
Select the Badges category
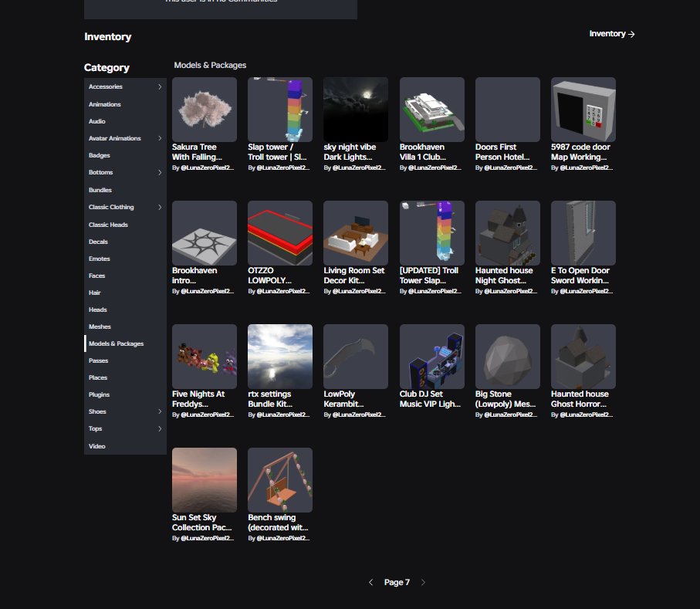pos(126,155)
